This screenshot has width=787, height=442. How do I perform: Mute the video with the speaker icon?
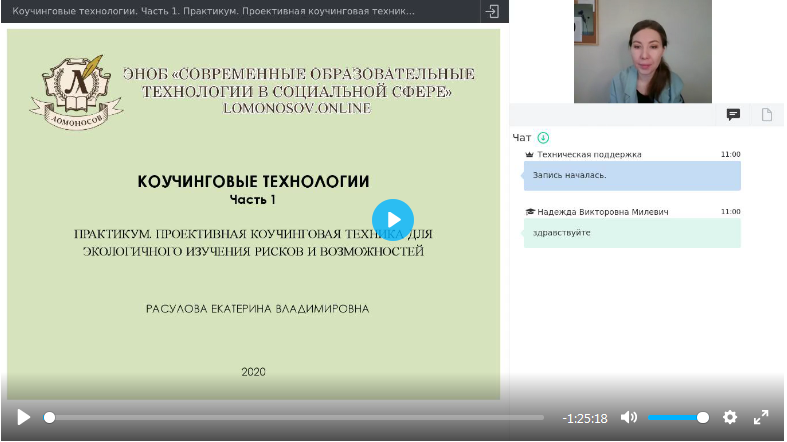pyautogui.click(x=629, y=417)
